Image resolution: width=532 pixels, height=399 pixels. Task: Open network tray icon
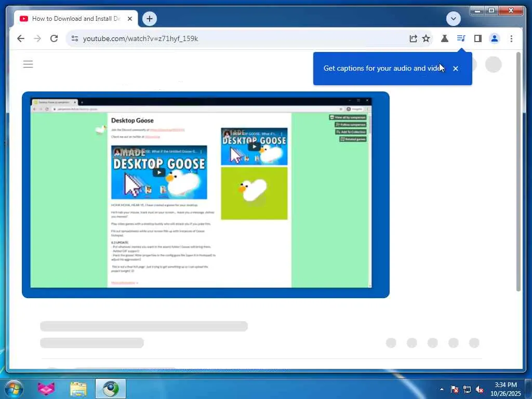(x=467, y=389)
